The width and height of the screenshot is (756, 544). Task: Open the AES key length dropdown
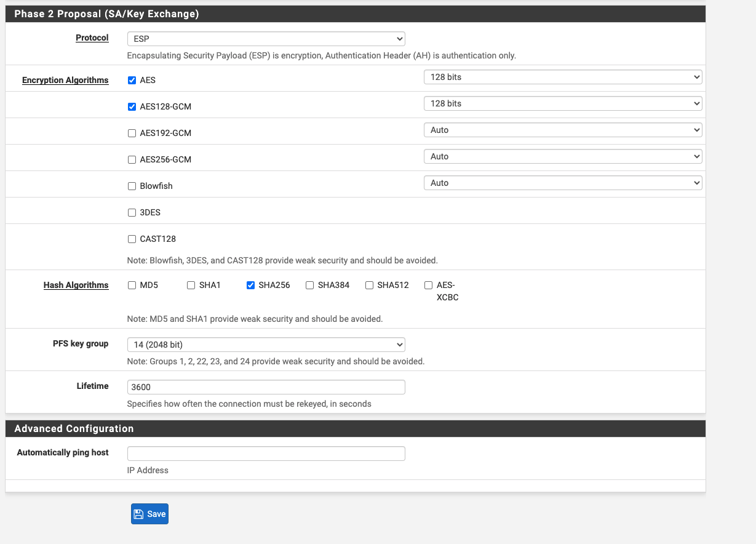(563, 77)
